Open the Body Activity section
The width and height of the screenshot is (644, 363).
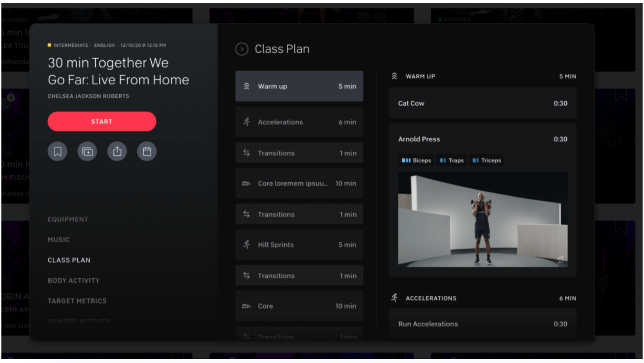click(73, 280)
